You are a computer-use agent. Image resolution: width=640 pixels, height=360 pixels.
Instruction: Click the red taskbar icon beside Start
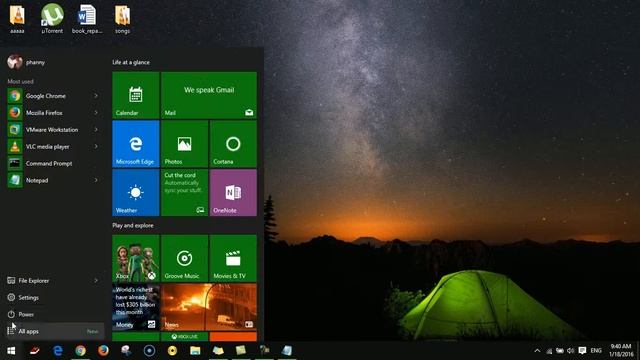click(34, 351)
